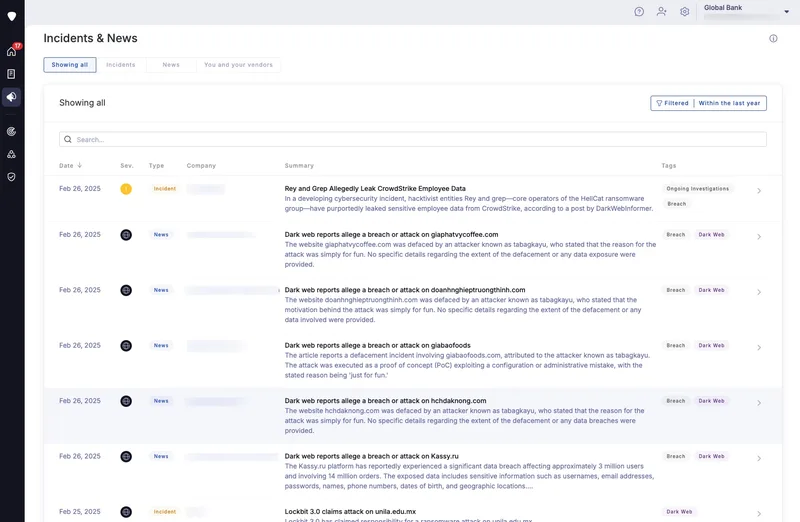This screenshot has height=522, width=800.
Task: Click the heart-shaped logo at top of sidebar
Action: coord(12,16)
